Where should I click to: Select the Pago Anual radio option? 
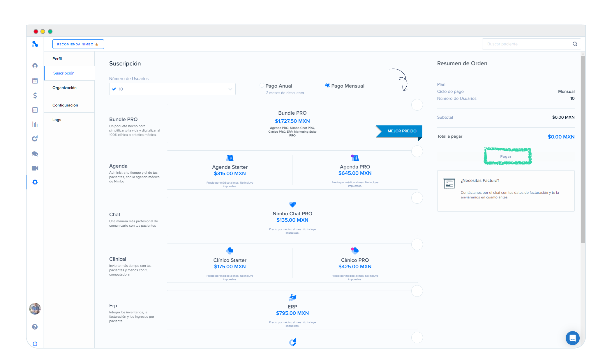262,86
